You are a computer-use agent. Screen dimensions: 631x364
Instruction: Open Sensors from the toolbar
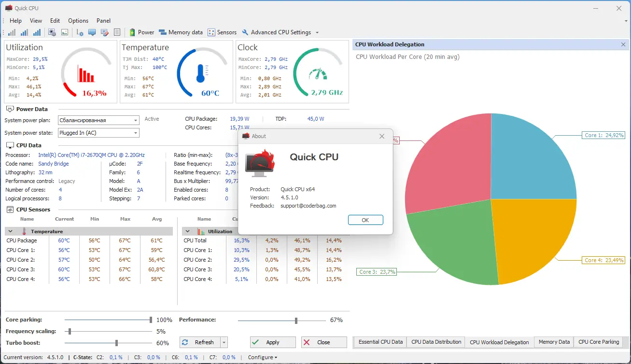pyautogui.click(x=222, y=32)
